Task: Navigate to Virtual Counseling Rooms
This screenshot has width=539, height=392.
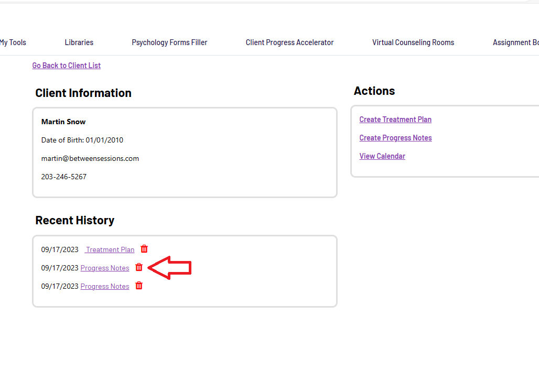Action: [413, 42]
